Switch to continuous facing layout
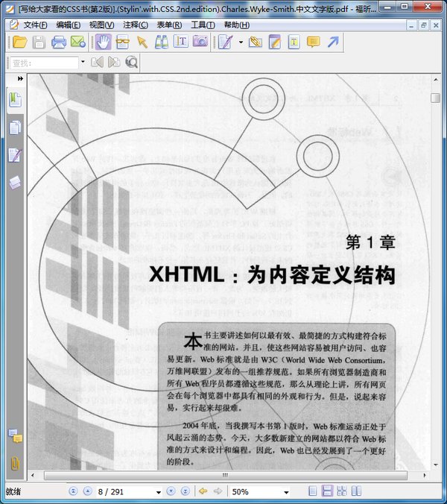This screenshot has height=504, width=447. click(x=356, y=491)
